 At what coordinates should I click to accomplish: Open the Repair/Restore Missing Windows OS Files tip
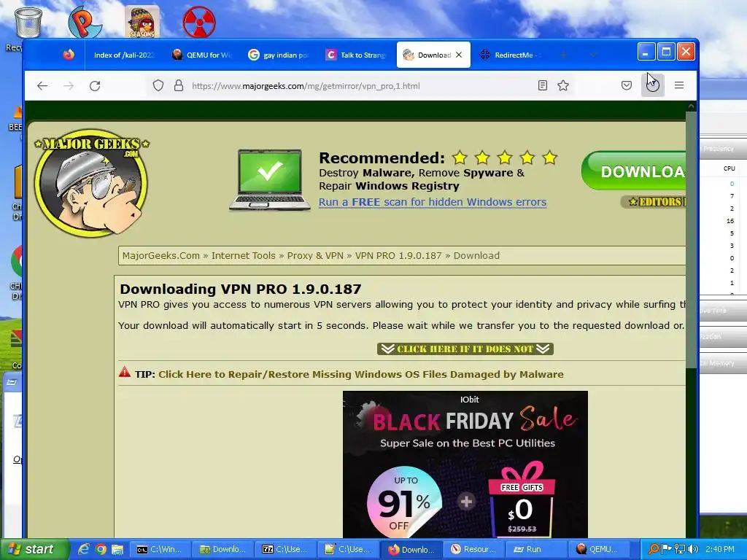click(x=360, y=374)
